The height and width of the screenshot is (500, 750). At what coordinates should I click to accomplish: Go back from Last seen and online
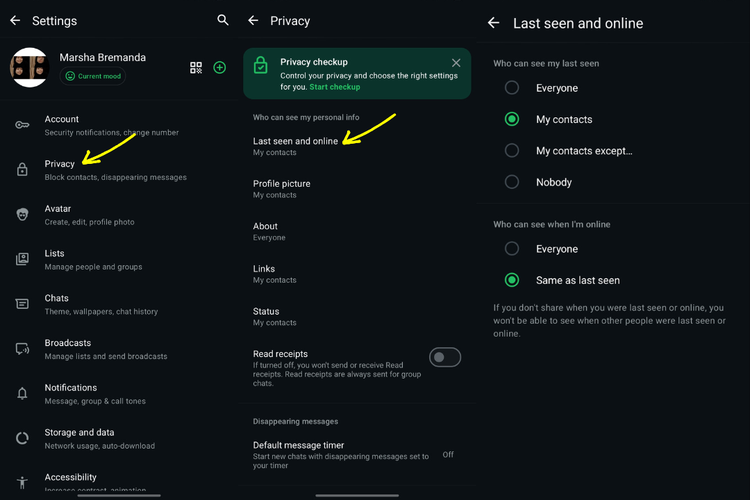(x=494, y=22)
